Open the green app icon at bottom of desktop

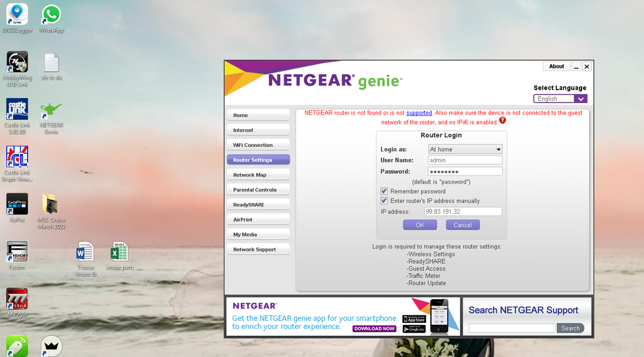pyautogui.click(x=17, y=346)
